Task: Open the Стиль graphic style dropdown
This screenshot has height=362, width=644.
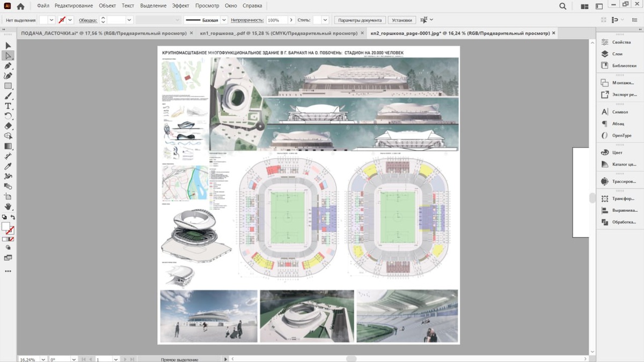Action: [325, 20]
